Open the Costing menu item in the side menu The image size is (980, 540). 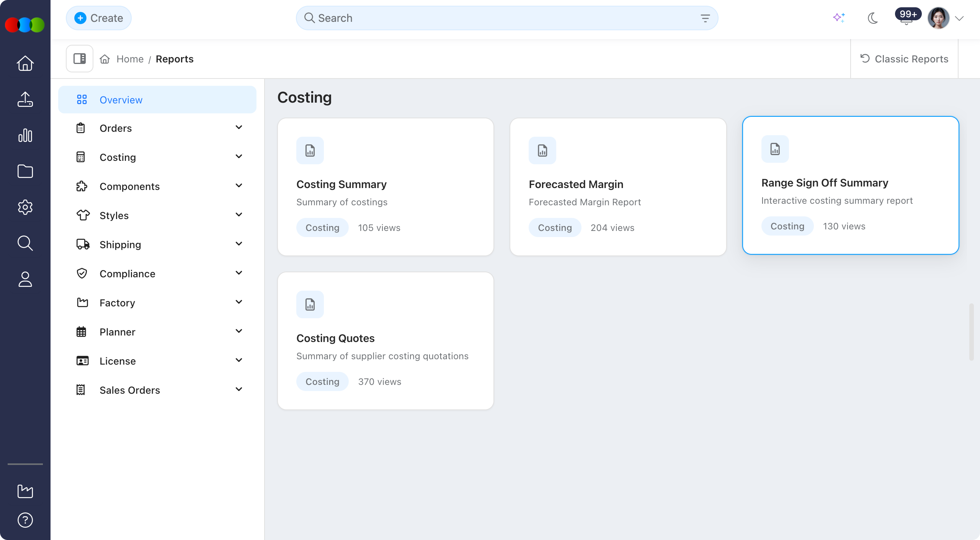(x=157, y=157)
